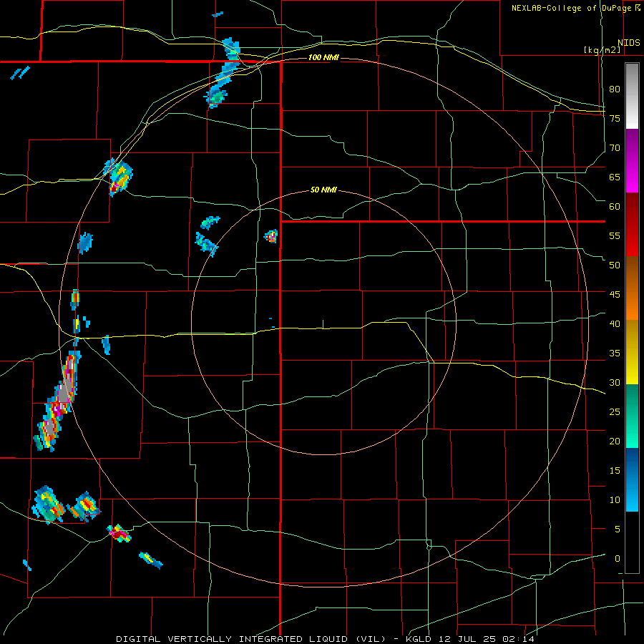Click the 50 NMI range ring label
Screen dimensions: 644x644
(323, 190)
